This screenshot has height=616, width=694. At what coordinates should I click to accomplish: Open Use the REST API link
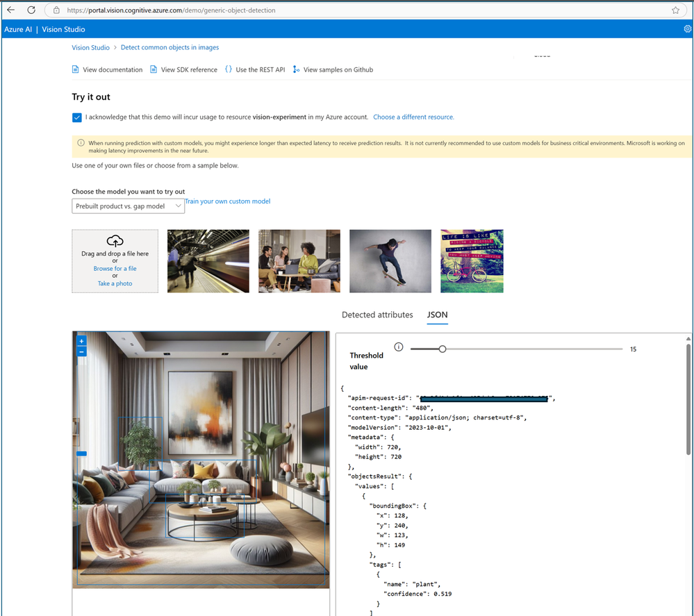click(x=261, y=69)
